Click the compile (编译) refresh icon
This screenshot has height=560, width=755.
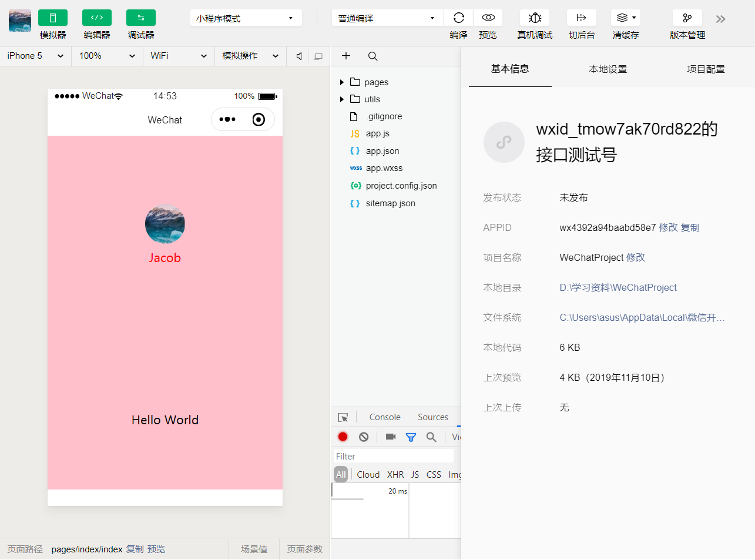pos(459,18)
